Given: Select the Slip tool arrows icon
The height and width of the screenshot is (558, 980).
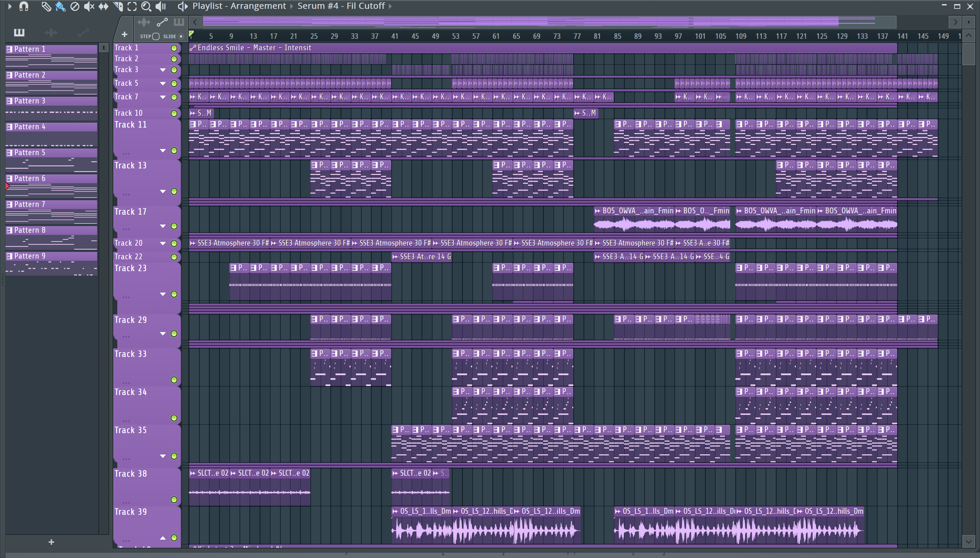Looking at the screenshot, I should tap(103, 6).
